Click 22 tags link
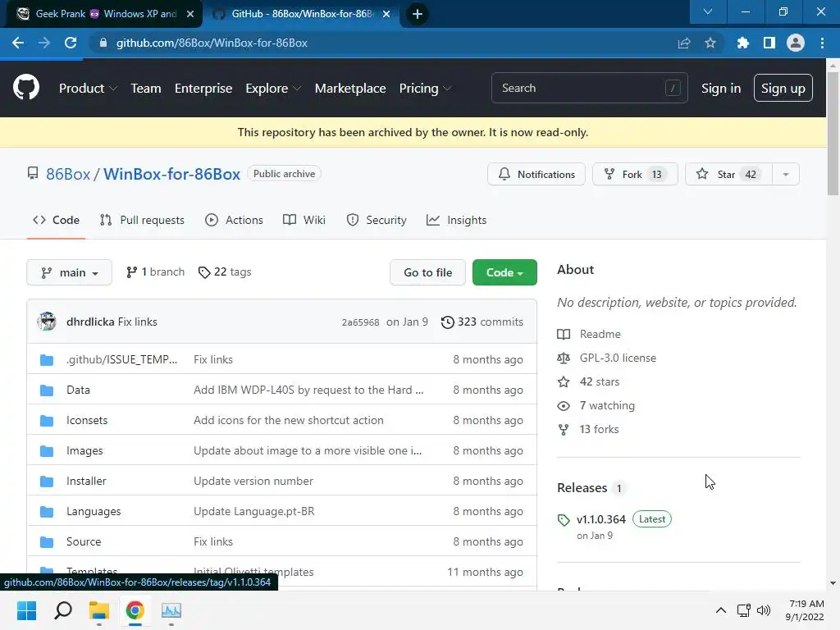 (x=225, y=272)
